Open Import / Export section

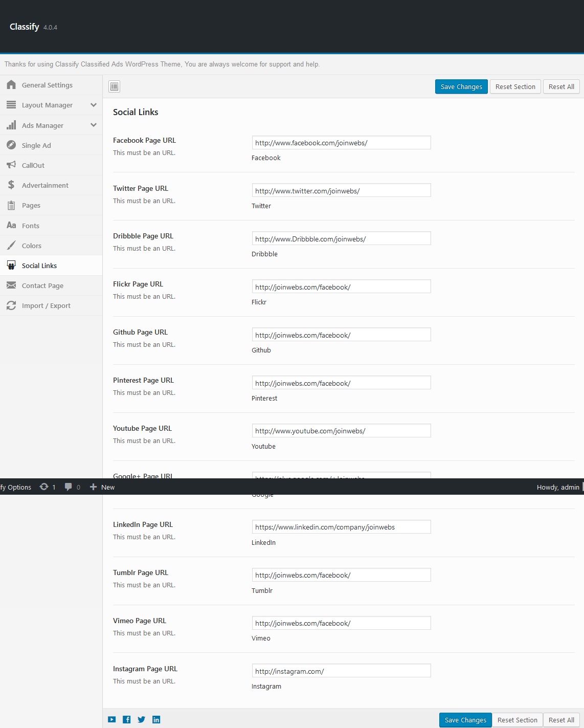[51, 305]
